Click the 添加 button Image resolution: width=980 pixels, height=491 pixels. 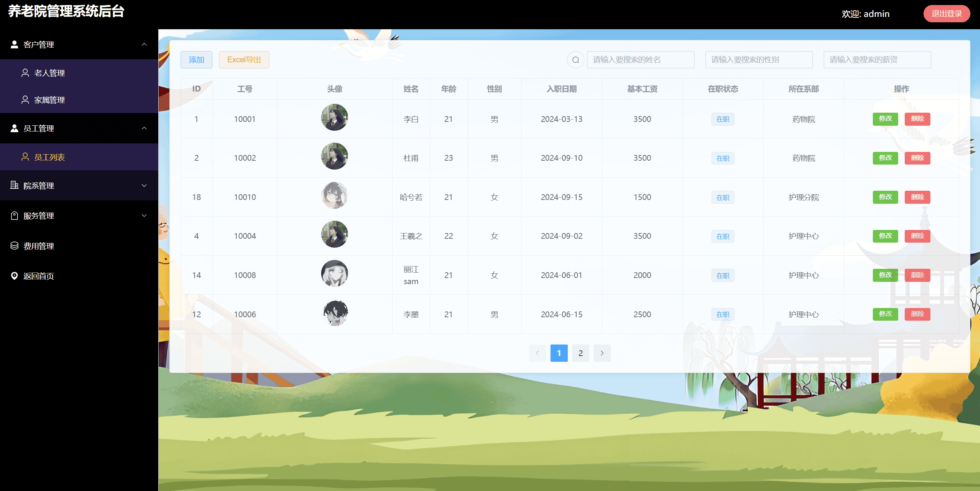pos(196,60)
